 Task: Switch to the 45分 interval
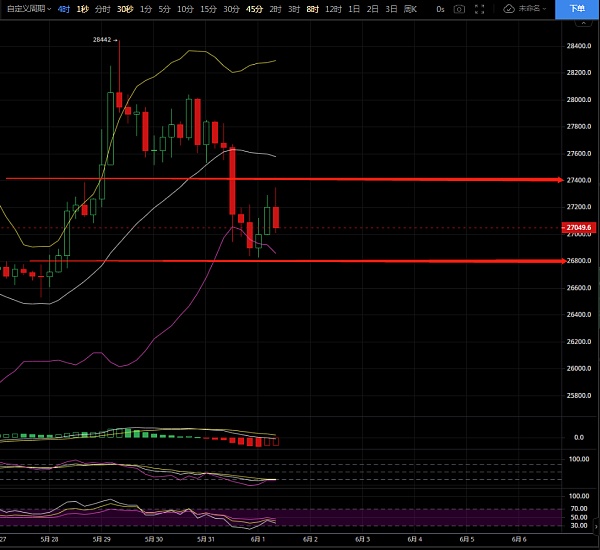point(254,9)
